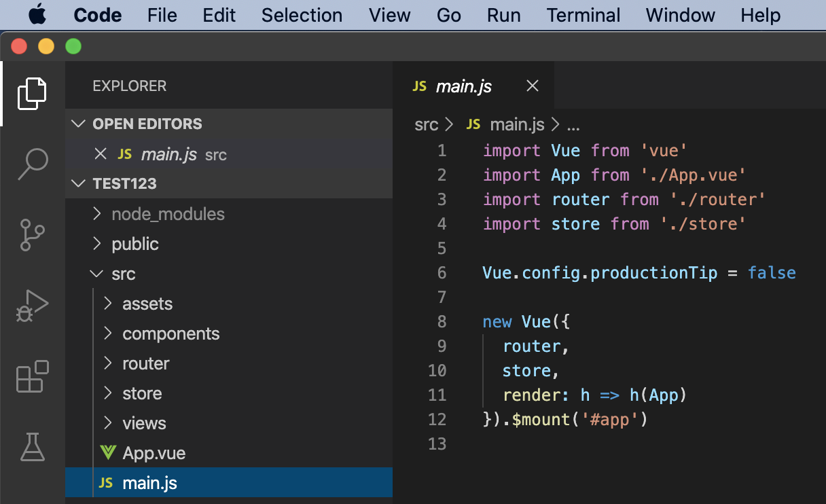Collapse the OPEN EDITORS section
This screenshot has height=504, width=826.
(80, 124)
